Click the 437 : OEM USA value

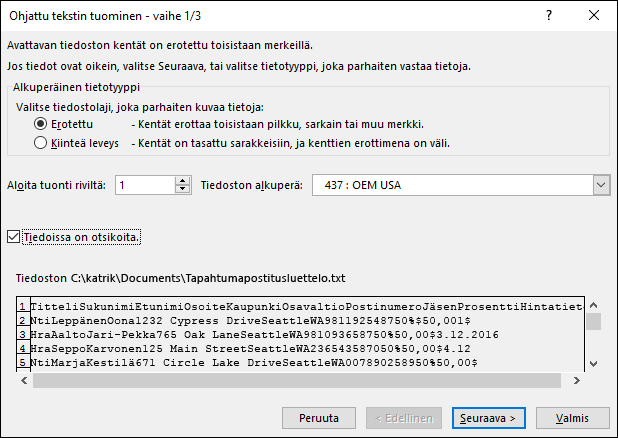(x=363, y=185)
